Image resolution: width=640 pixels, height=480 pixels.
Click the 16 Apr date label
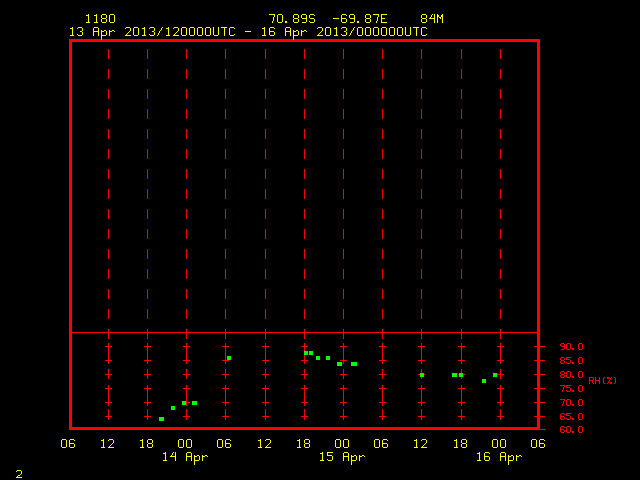pyautogui.click(x=499, y=457)
